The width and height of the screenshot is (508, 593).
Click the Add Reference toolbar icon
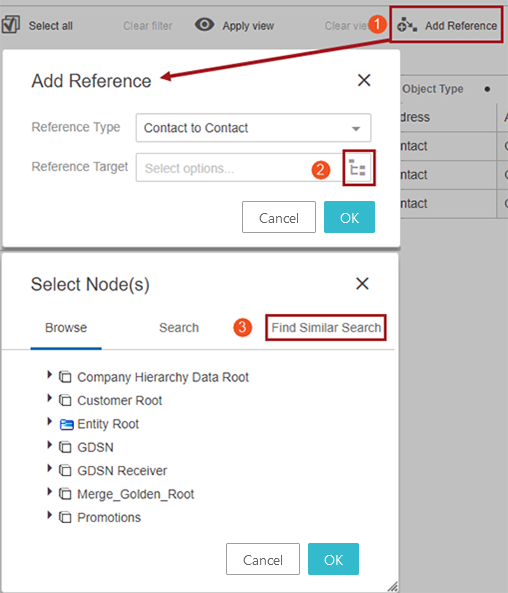click(x=407, y=25)
